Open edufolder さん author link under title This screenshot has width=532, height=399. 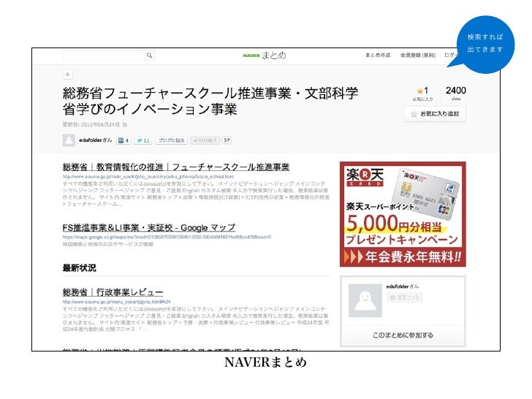click(95, 140)
